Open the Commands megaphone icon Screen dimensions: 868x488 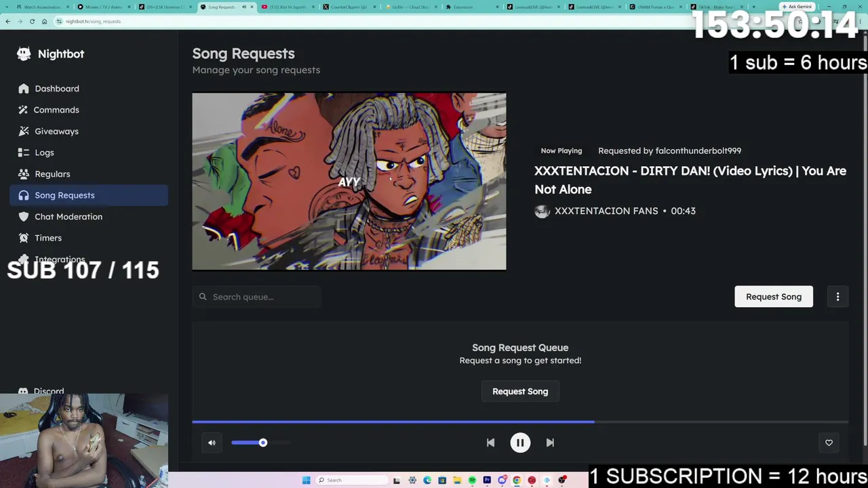[x=24, y=110]
